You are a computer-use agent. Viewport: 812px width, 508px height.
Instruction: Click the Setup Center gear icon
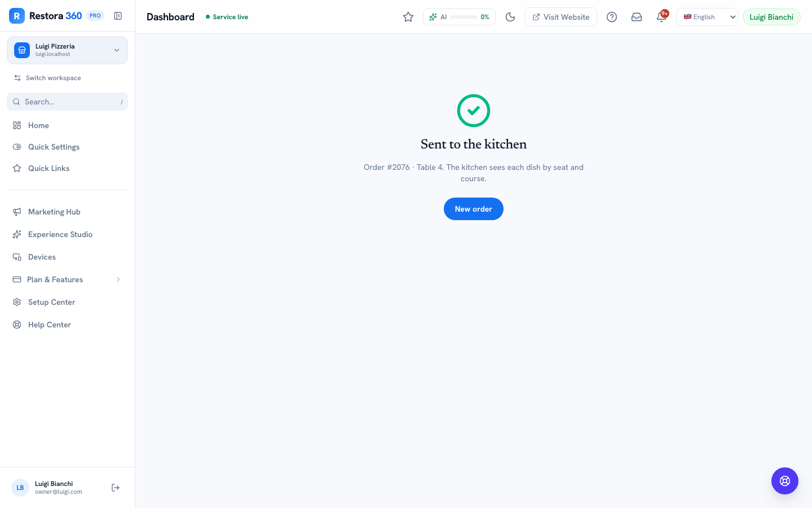(17, 302)
